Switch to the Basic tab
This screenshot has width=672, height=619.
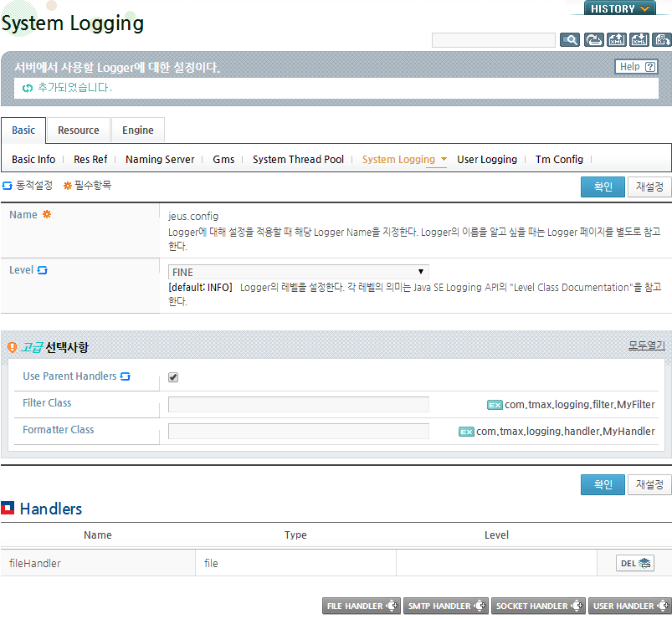click(x=23, y=130)
